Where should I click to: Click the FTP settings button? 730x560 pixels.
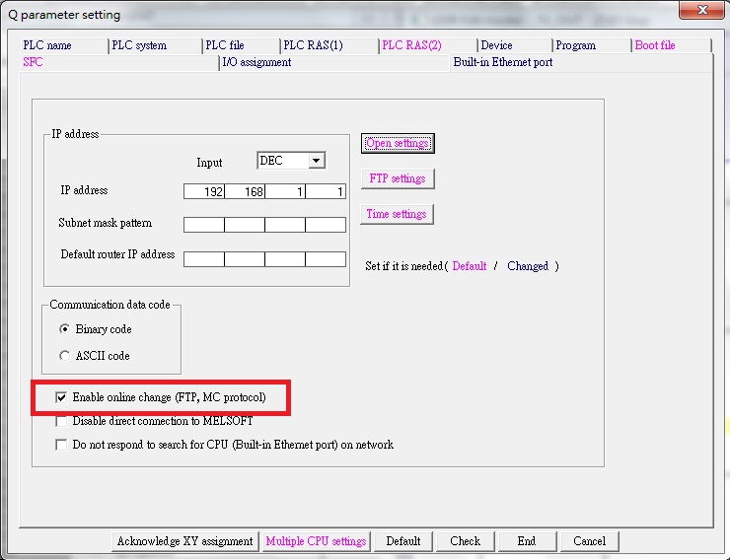397,178
